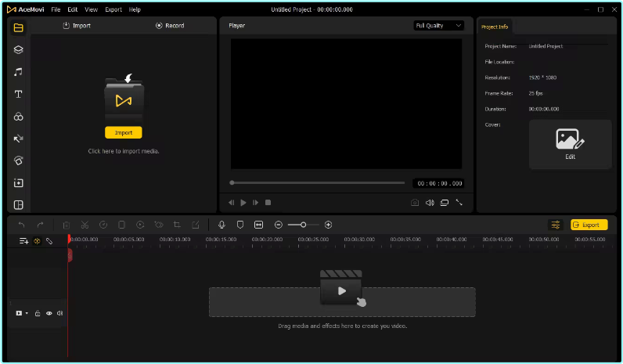Click the timeline drop zone clapperboard
Screen dimensions: 623x364
(342, 289)
